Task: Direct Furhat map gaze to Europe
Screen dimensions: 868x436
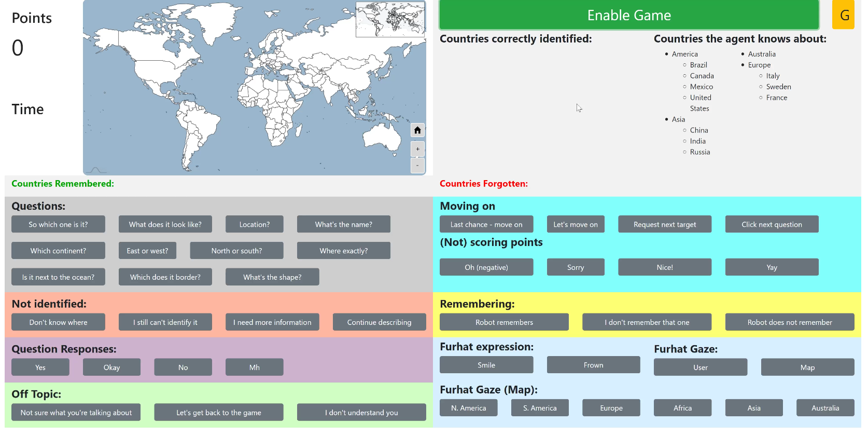Action: [x=611, y=408]
